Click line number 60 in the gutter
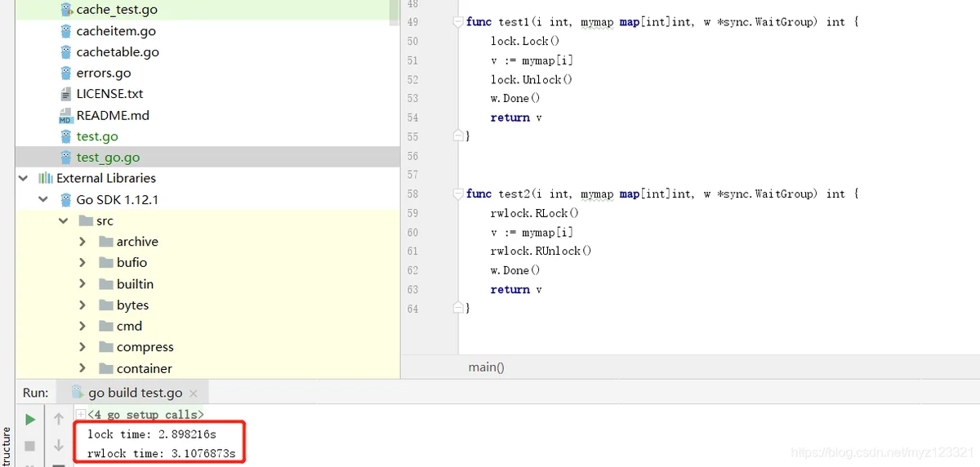Screen dimensions: 980x467 412,232
